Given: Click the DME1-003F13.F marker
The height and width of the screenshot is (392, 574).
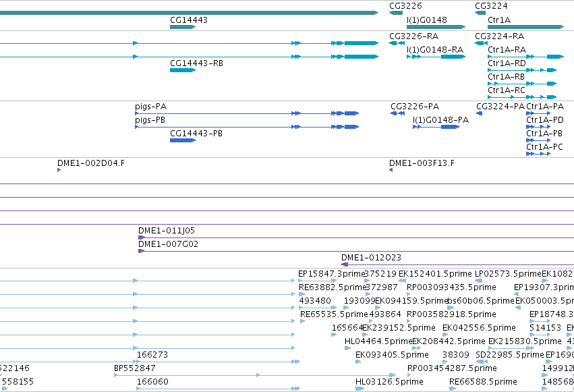Looking at the screenshot, I should pos(391,170).
